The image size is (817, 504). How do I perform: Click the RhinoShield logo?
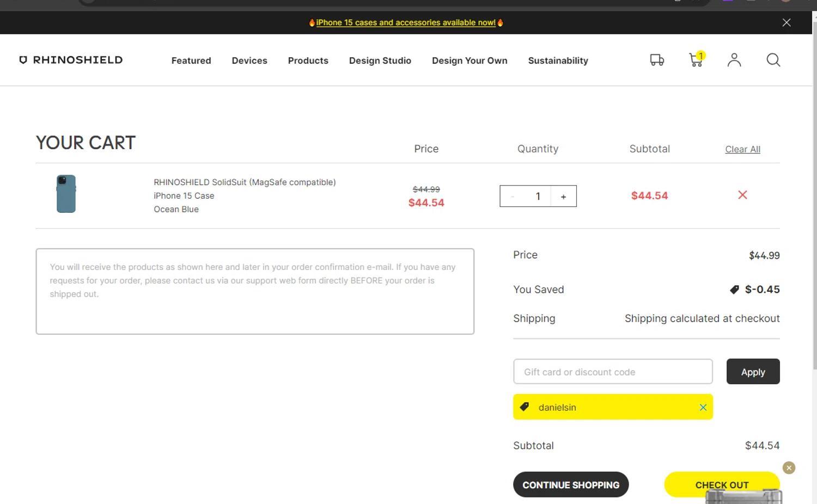71,60
